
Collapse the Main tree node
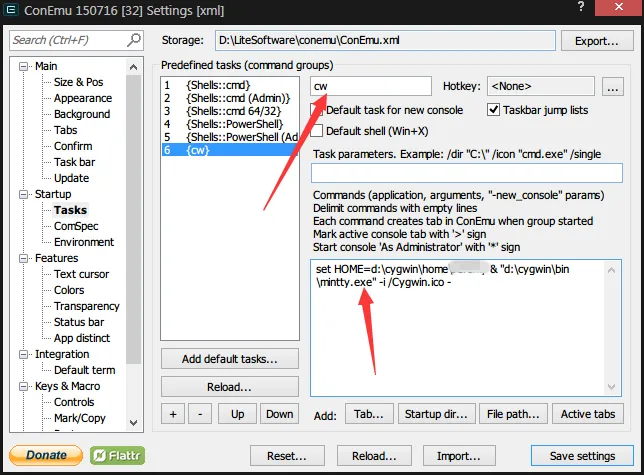pyautogui.click(x=24, y=67)
